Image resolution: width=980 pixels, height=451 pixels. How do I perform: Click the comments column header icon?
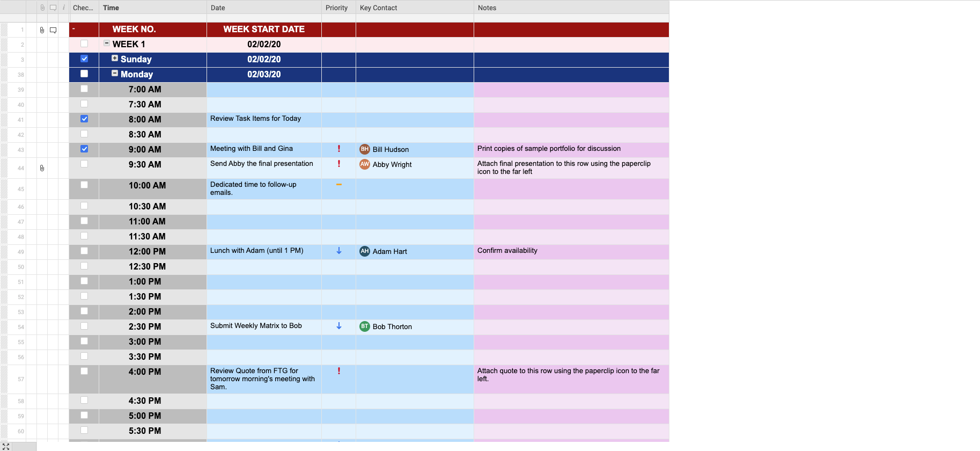[x=53, y=8]
